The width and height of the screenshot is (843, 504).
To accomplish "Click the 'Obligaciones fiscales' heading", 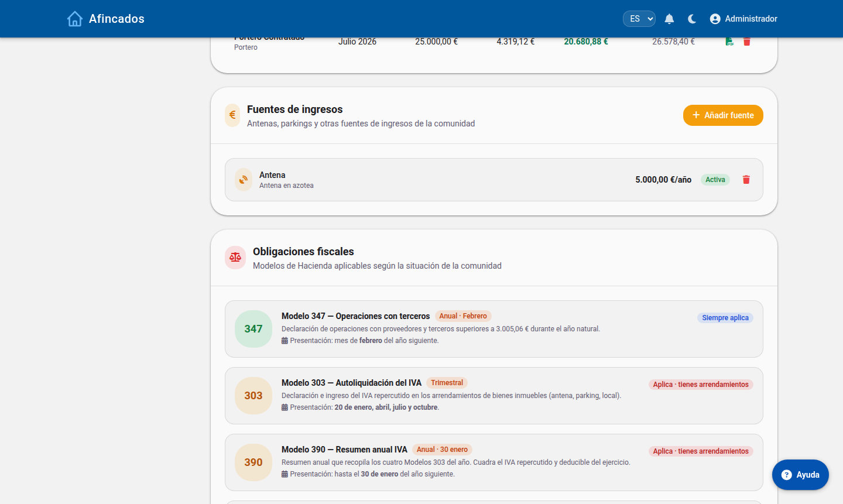I will (x=303, y=252).
